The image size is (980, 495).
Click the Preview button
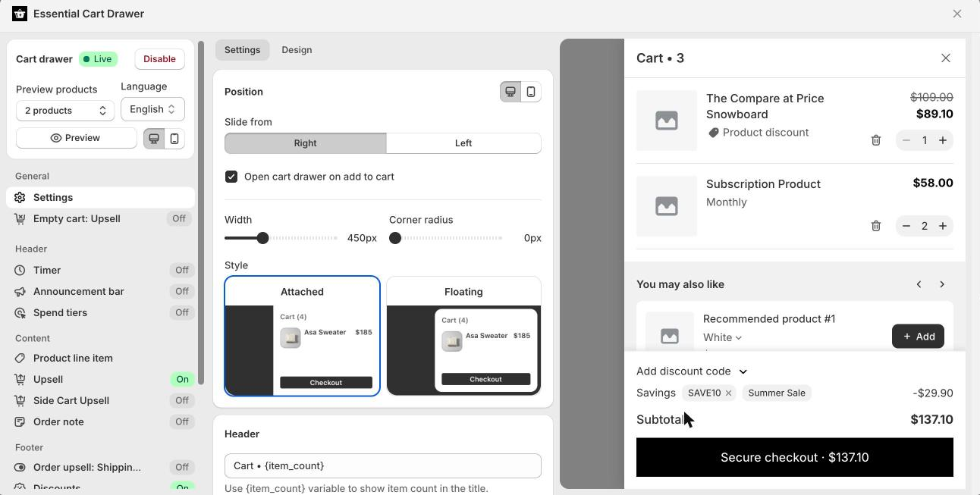pyautogui.click(x=76, y=138)
